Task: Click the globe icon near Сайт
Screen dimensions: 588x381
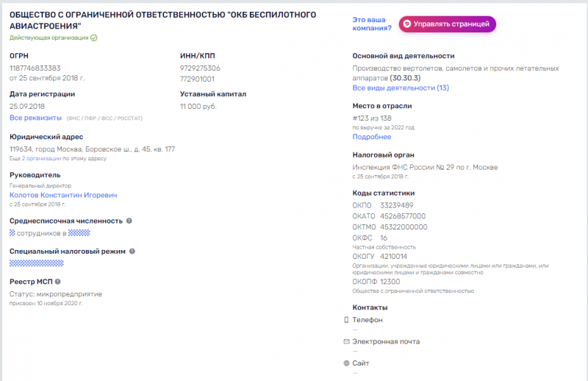Action: 346,363
